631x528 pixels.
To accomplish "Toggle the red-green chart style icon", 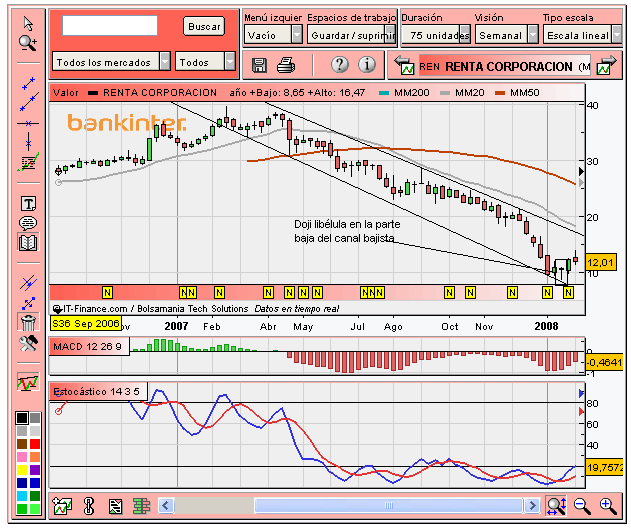I will (x=28, y=382).
